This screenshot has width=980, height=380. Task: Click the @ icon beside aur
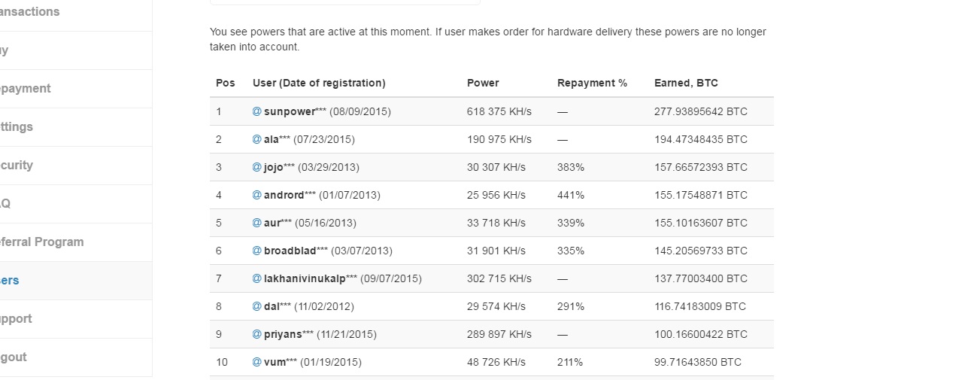(256, 223)
